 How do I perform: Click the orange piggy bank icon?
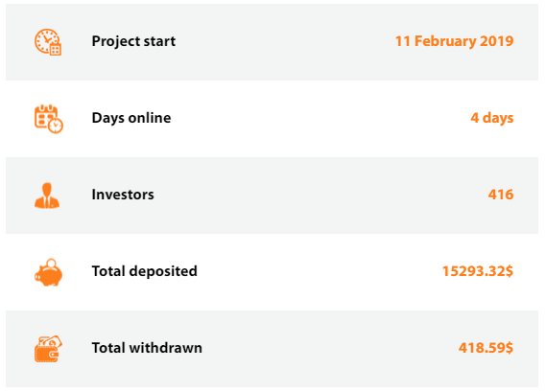tap(48, 272)
